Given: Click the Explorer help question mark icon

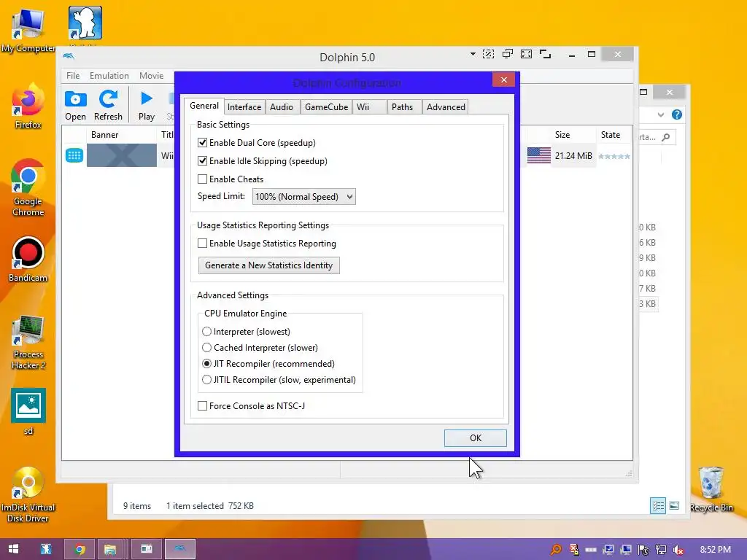Looking at the screenshot, I should tap(676, 114).
